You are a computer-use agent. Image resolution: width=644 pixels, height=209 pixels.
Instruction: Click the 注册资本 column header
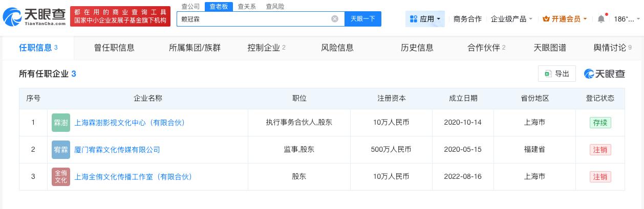(391, 98)
